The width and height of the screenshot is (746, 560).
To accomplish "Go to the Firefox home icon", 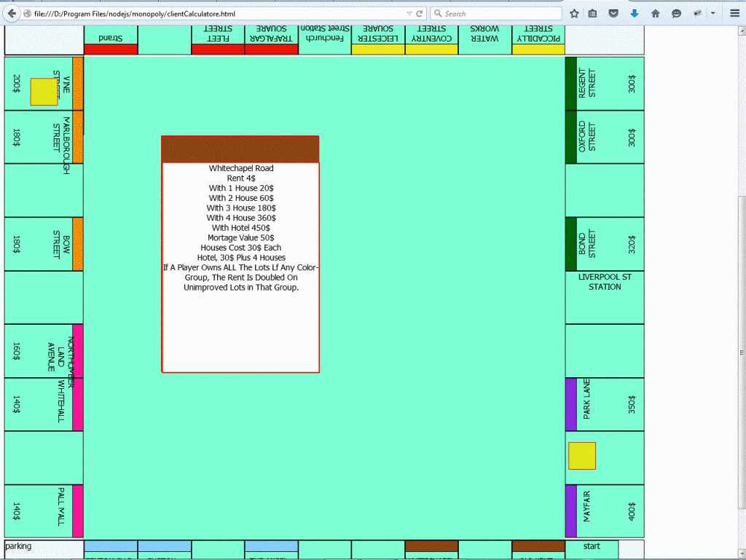I will (655, 14).
